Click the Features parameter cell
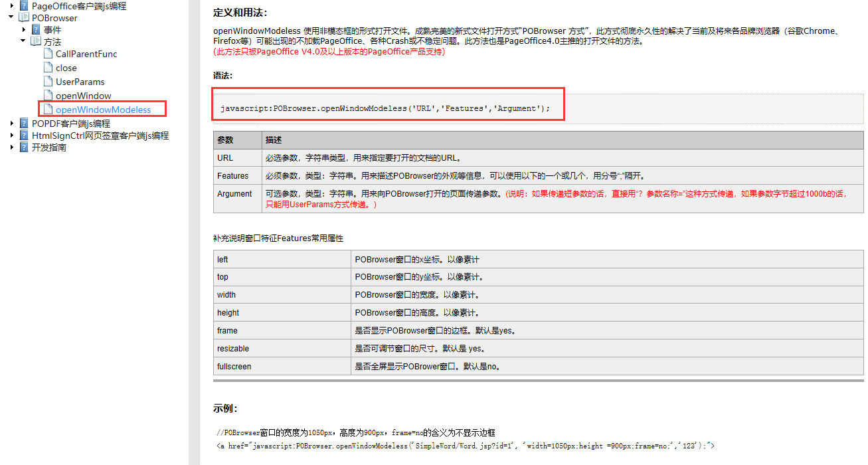Viewport: 868px width, 465px height. 237,176
